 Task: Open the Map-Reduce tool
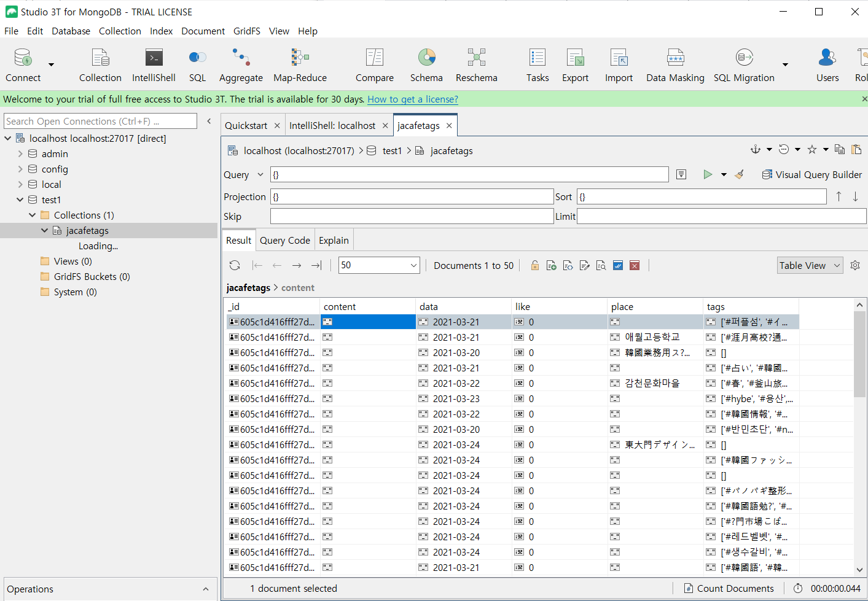coord(300,65)
